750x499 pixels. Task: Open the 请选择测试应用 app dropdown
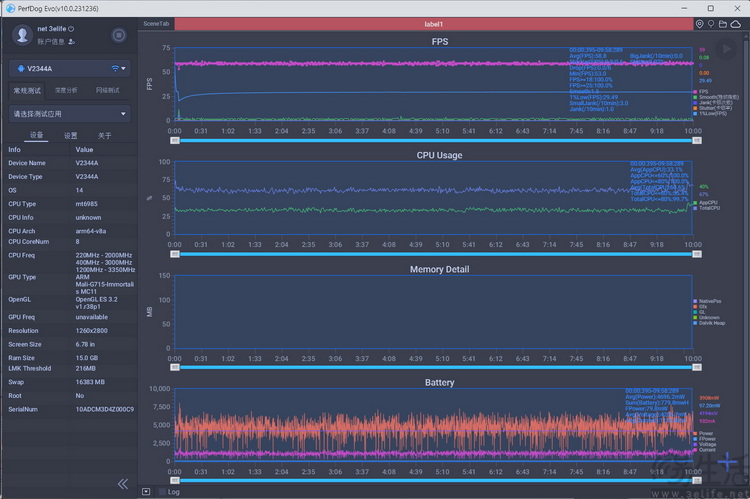[x=70, y=114]
